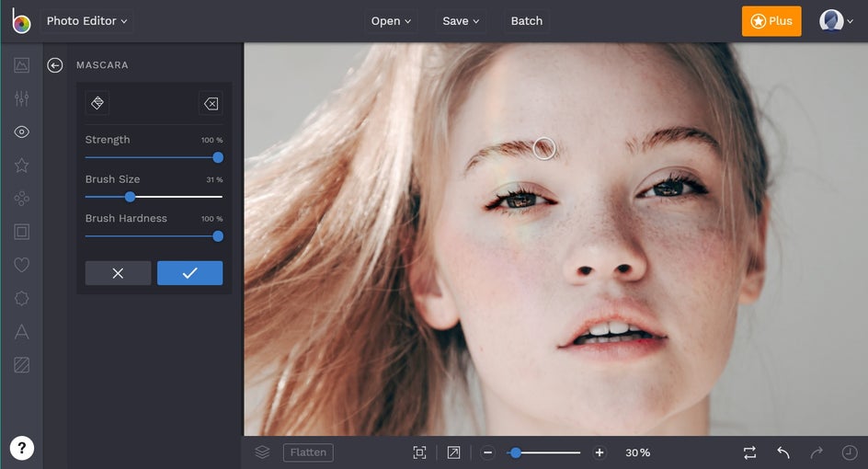Click the zoom level slider handle
Image resolution: width=868 pixels, height=469 pixels.
click(516, 453)
